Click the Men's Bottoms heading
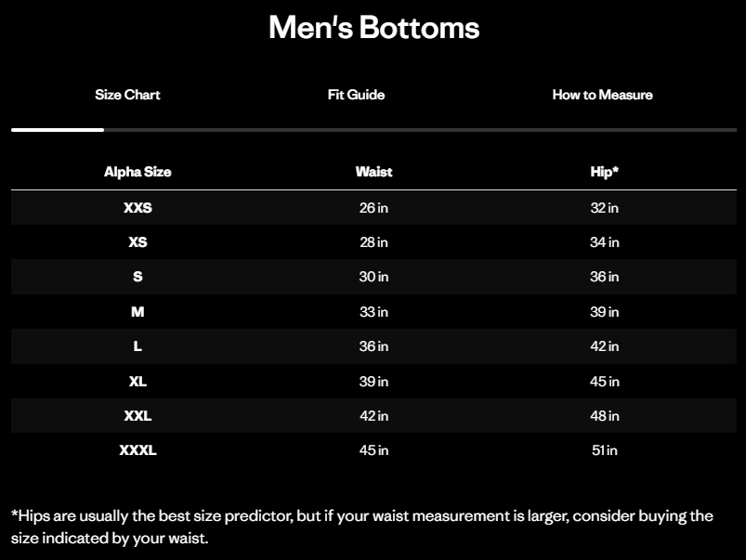Screen dimensions: 746x560 pos(373,28)
